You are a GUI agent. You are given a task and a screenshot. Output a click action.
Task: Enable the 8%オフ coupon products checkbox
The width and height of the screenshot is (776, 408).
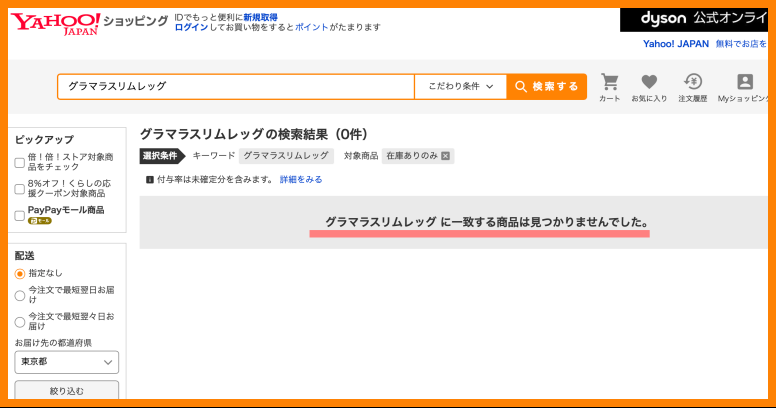coord(20,189)
